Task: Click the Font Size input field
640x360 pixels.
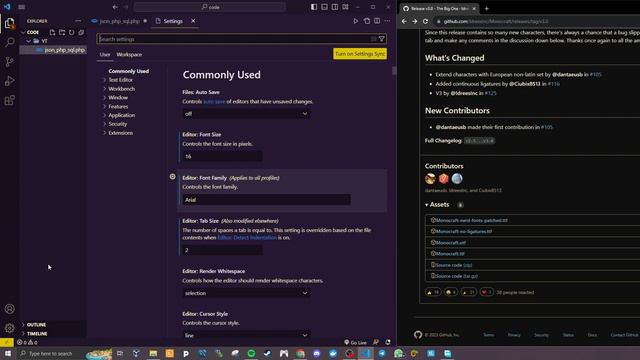Action: point(222,156)
